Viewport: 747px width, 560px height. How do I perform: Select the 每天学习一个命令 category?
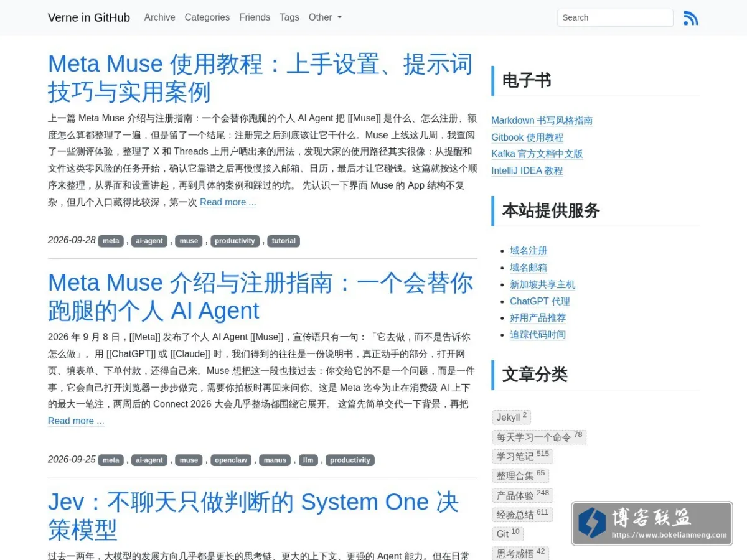pos(539,437)
